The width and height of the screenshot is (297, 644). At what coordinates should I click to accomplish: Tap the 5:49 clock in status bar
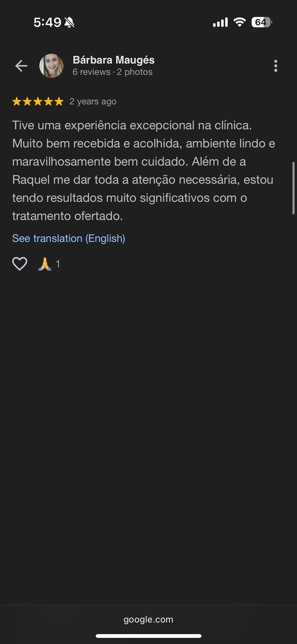pyautogui.click(x=47, y=22)
